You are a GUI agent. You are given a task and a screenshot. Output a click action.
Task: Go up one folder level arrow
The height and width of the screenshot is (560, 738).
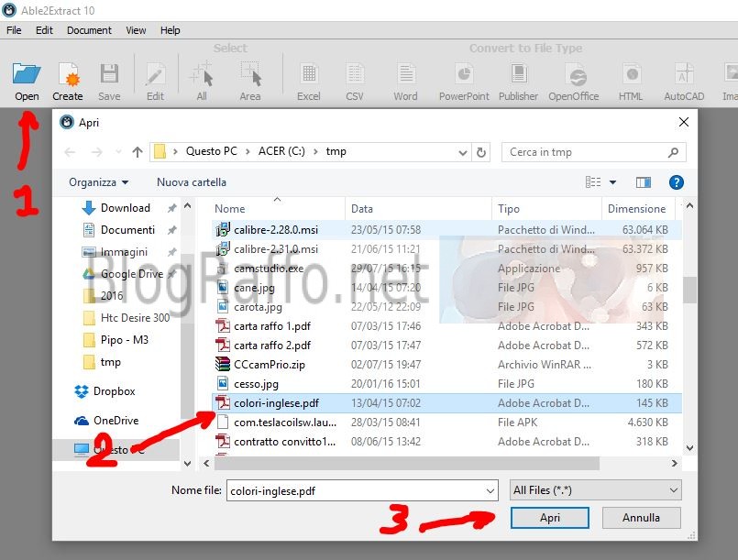(137, 152)
